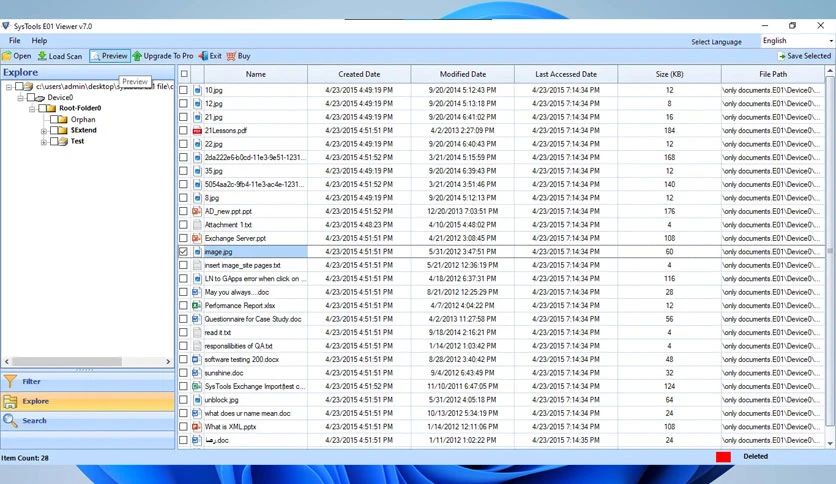Viewport: 836px width, 484px height.
Task: Open the Select Language dropdown
Action: coord(797,41)
